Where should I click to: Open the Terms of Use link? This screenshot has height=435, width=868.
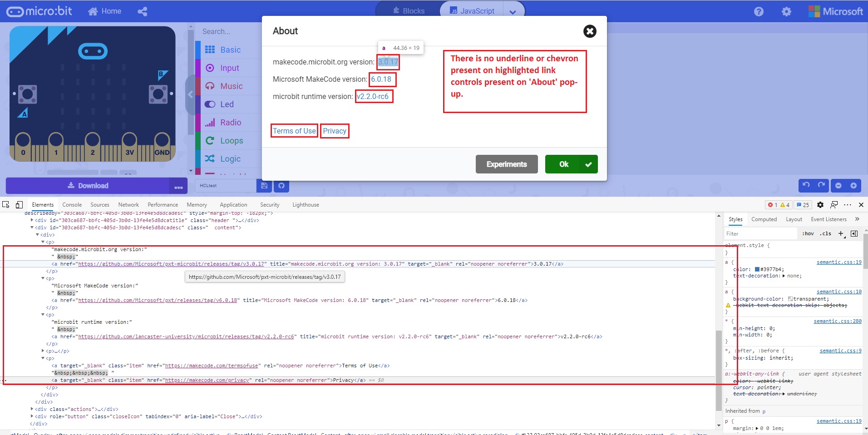[293, 131]
